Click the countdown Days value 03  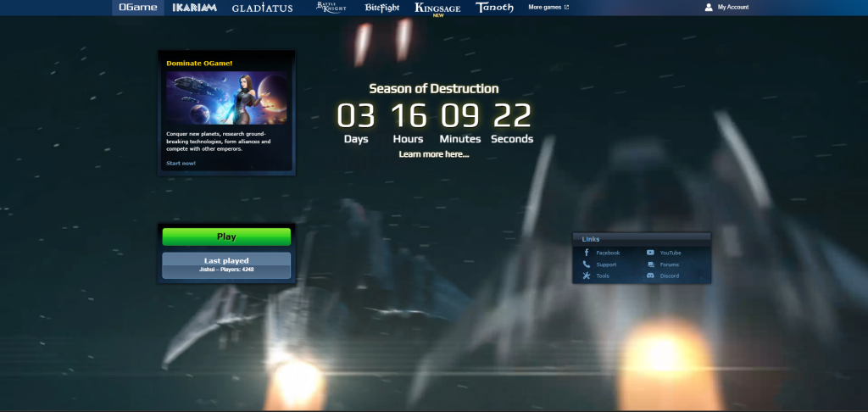pyautogui.click(x=356, y=116)
